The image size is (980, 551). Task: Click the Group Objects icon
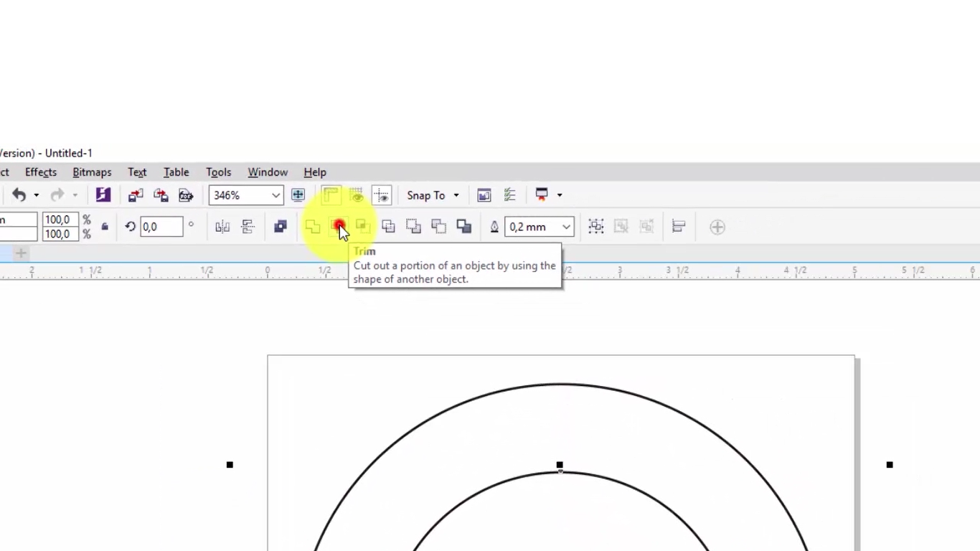[x=596, y=227]
